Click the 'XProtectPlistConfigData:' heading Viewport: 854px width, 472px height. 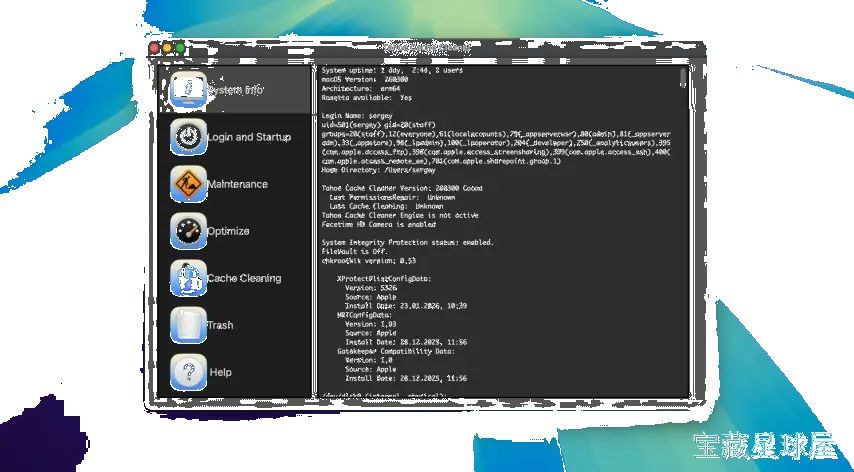[384, 279]
